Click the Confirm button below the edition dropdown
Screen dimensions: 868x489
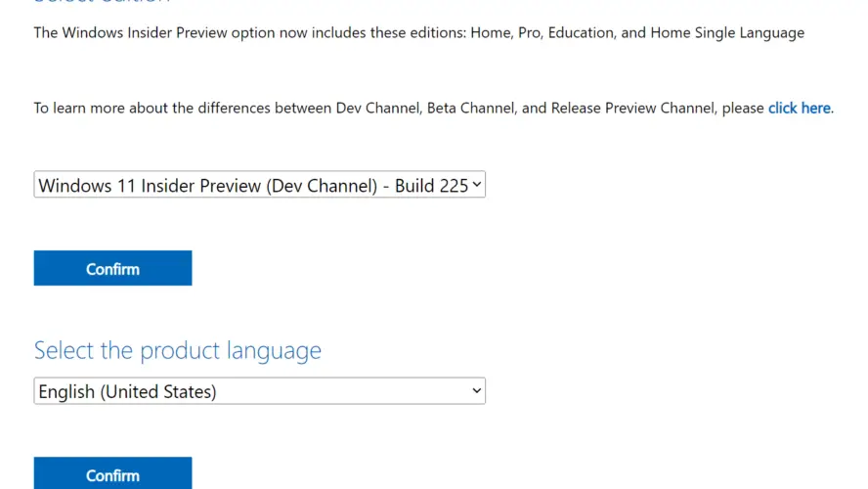pyautogui.click(x=113, y=268)
